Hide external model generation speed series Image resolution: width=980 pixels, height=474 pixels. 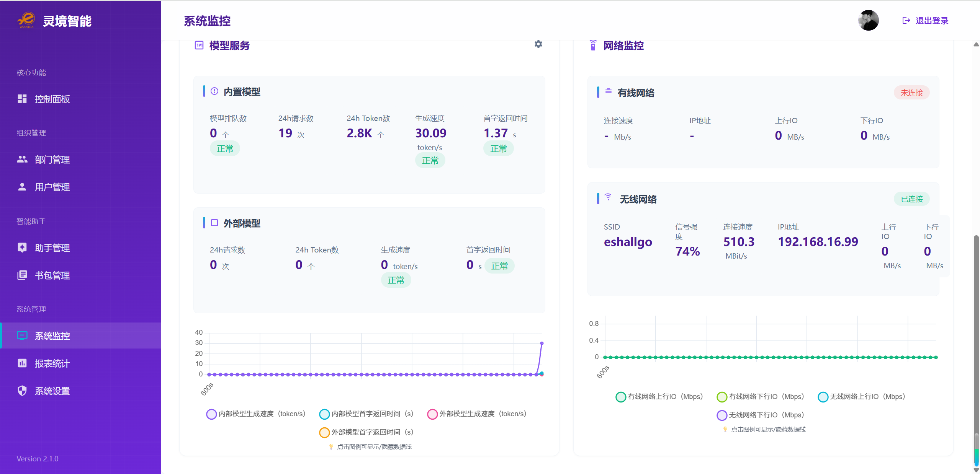pos(477,414)
